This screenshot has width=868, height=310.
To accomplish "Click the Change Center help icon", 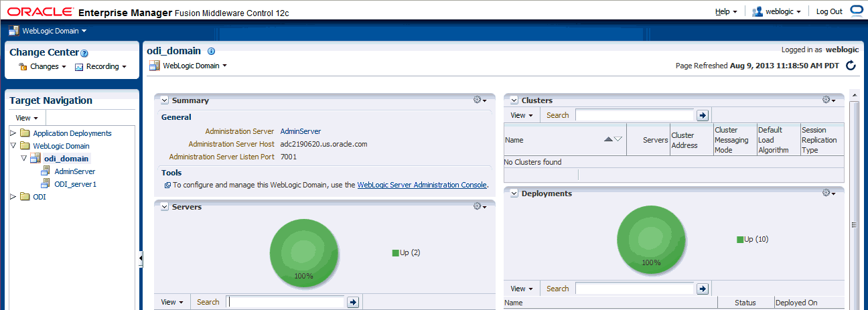I will coord(84,53).
